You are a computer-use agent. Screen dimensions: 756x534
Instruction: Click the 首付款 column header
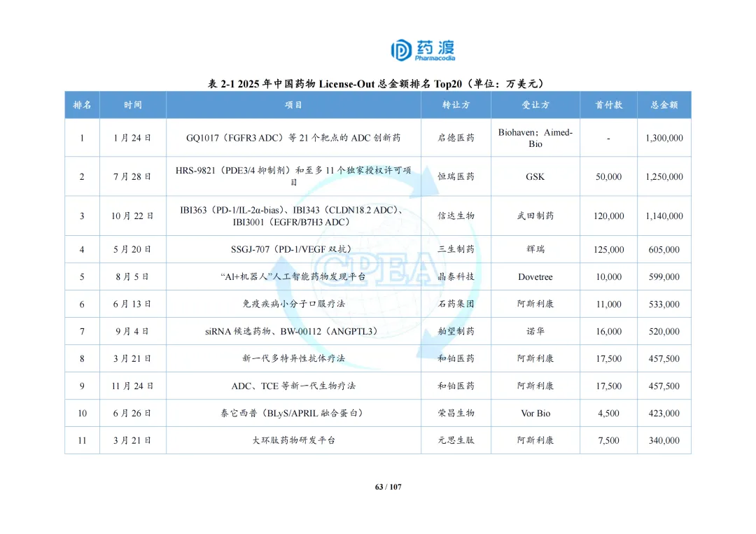608,105
